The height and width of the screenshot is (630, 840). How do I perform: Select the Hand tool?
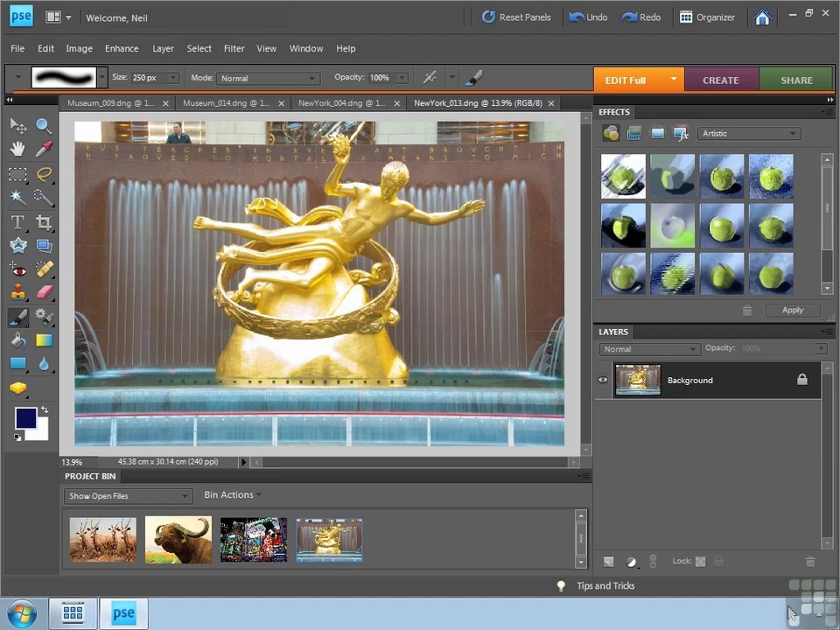pos(17,149)
